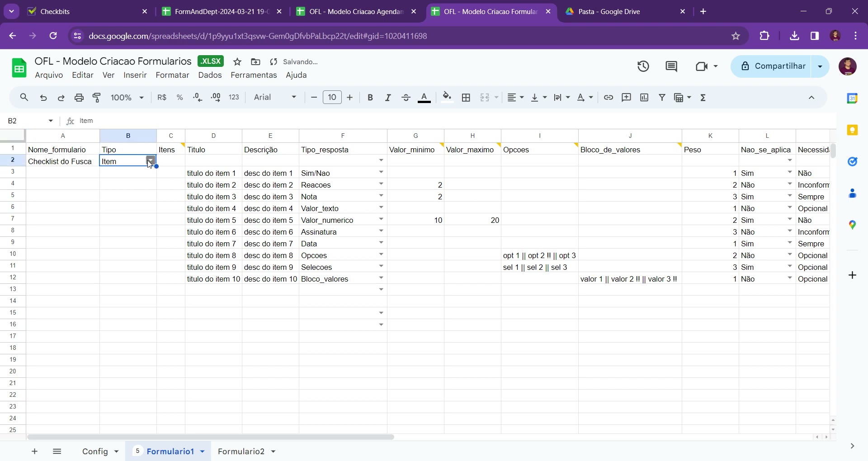Open Google Tasks side panel
The height and width of the screenshot is (461, 868).
pos(852,161)
